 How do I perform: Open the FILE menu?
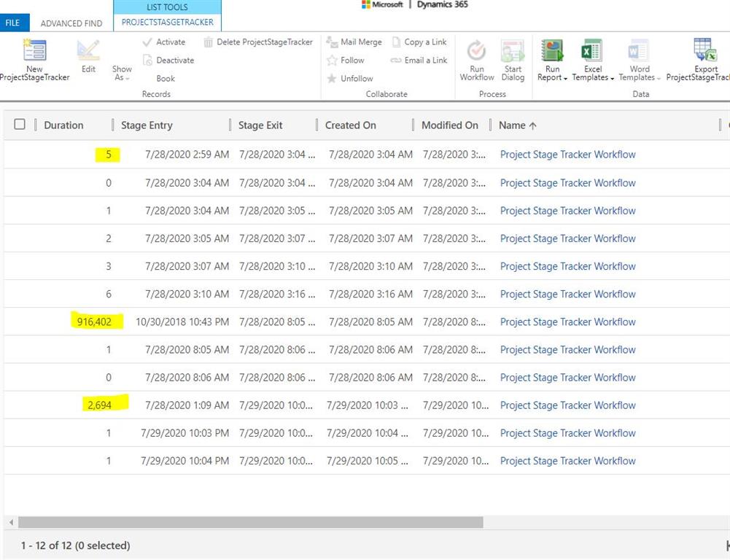point(14,23)
